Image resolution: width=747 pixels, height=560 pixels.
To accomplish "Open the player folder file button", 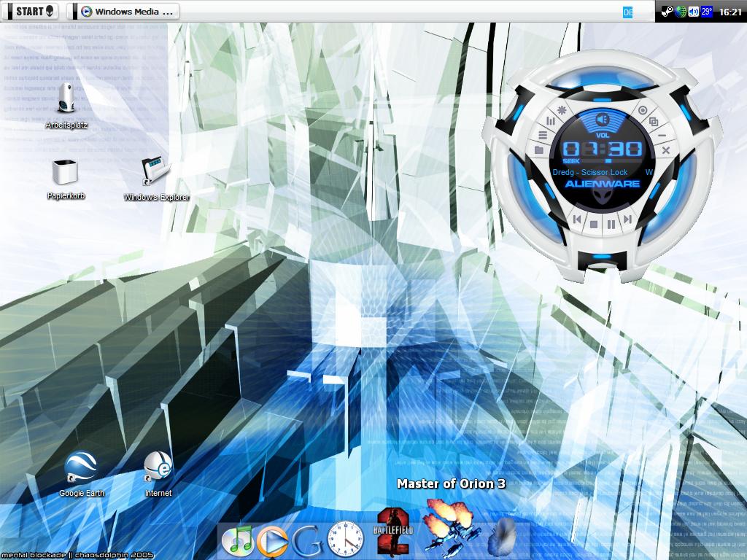I will [x=539, y=150].
